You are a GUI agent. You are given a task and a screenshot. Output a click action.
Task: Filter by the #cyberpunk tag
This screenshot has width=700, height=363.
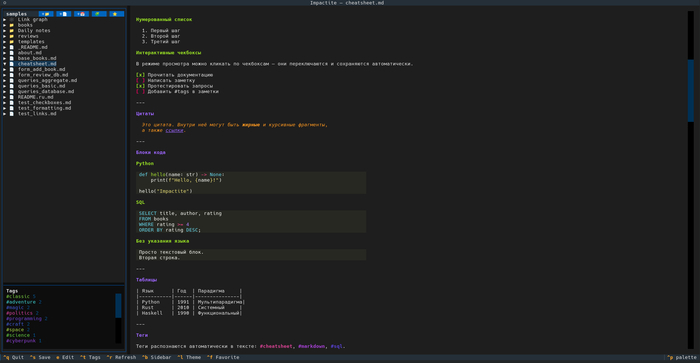click(21, 341)
